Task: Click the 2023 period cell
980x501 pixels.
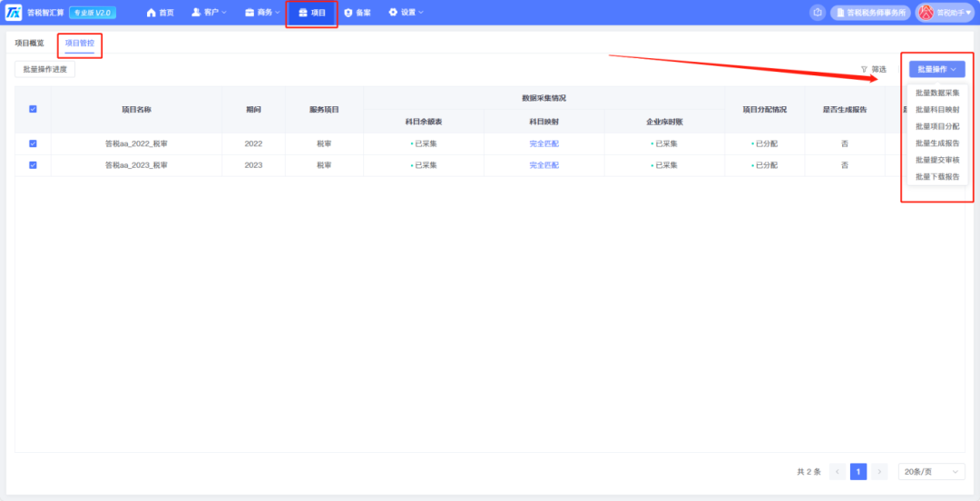Action: click(x=253, y=165)
